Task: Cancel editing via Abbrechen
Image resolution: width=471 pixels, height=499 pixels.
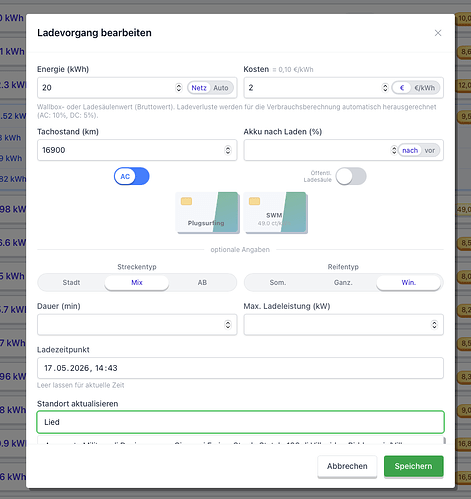Action: coord(347,466)
